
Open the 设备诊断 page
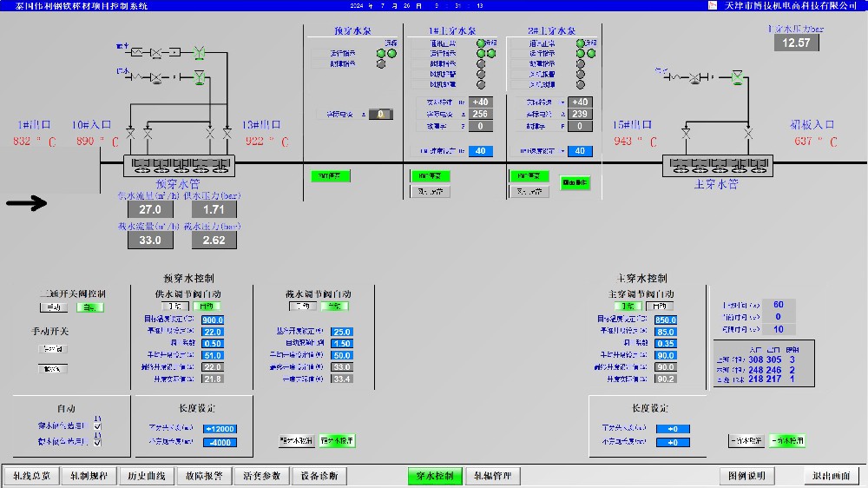319,476
